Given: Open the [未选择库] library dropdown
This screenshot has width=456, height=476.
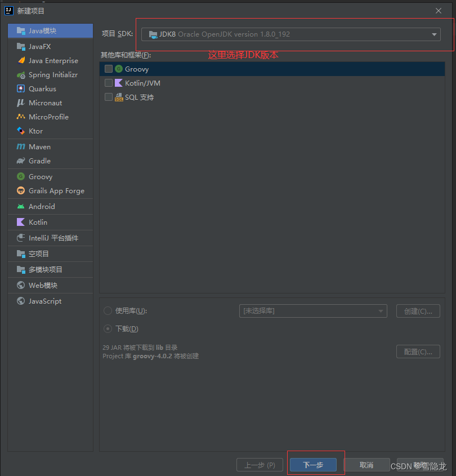Looking at the screenshot, I should click(313, 311).
